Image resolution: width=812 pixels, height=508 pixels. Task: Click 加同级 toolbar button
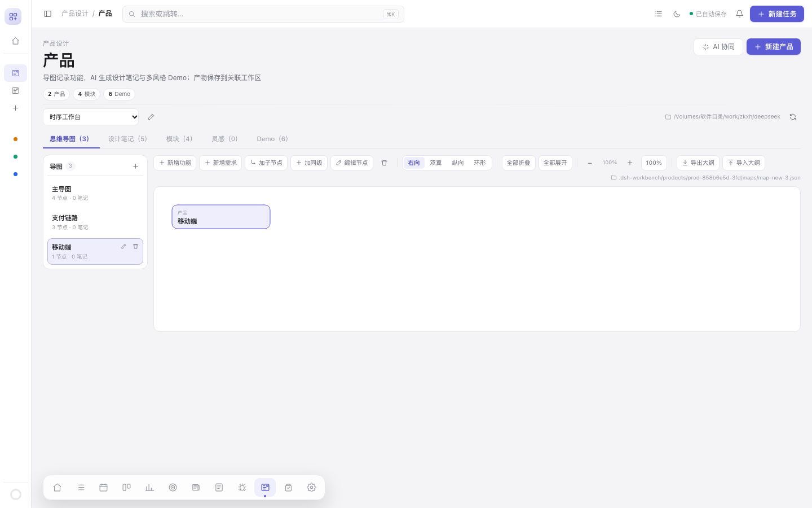(x=309, y=163)
